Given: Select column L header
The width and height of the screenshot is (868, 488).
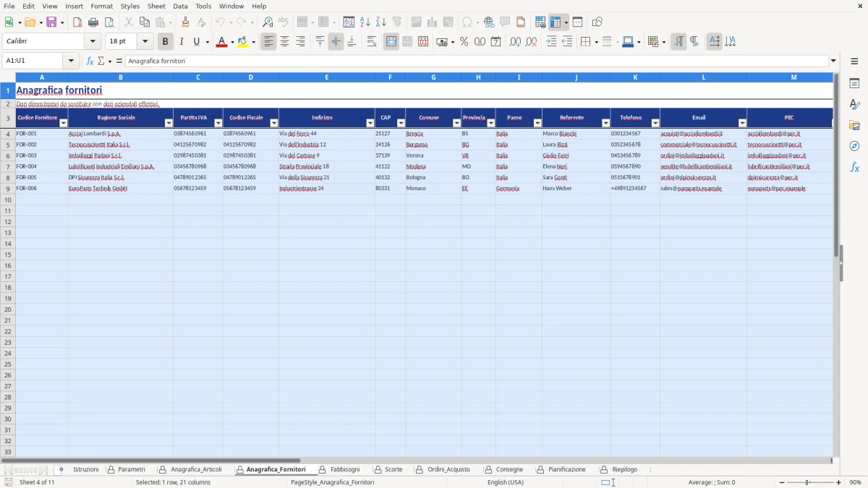Looking at the screenshot, I should tap(703, 77).
